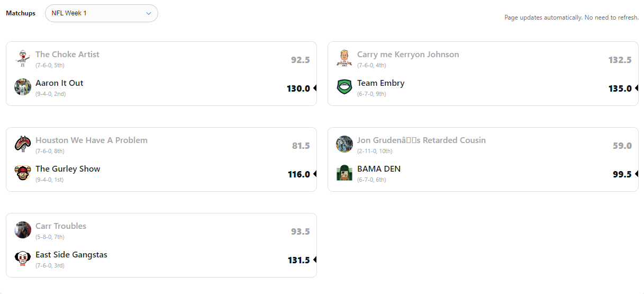Screen dimensions: 644x294
Task: Click Houston We Have A Problem logo
Action: (x=23, y=144)
